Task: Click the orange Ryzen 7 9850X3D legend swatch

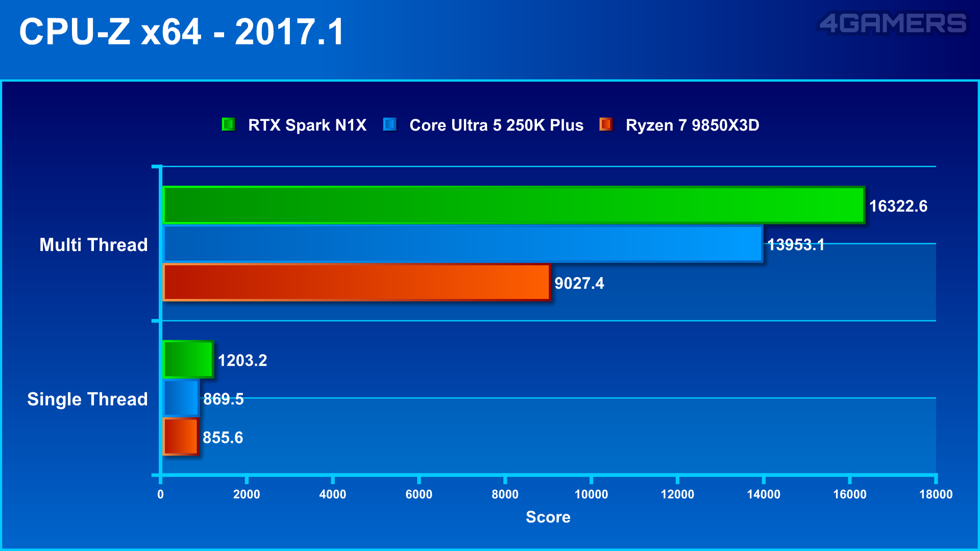Action: 606,124
